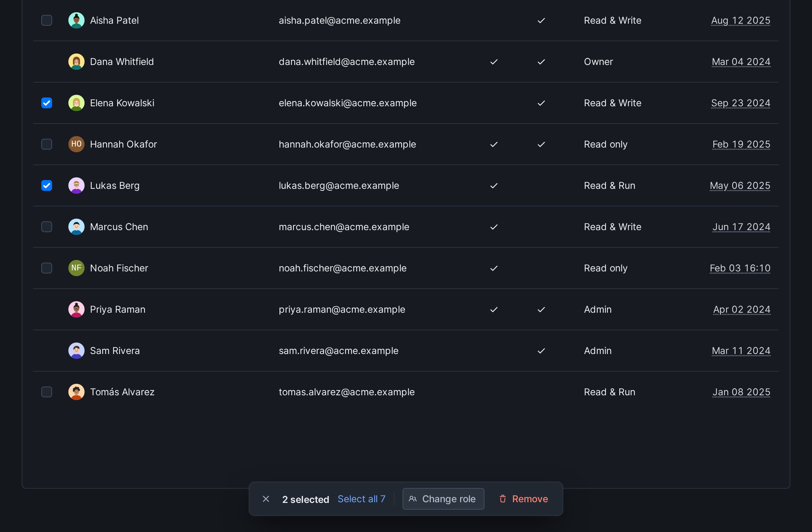Click Dana Whitfield's avatar image

pos(76,62)
